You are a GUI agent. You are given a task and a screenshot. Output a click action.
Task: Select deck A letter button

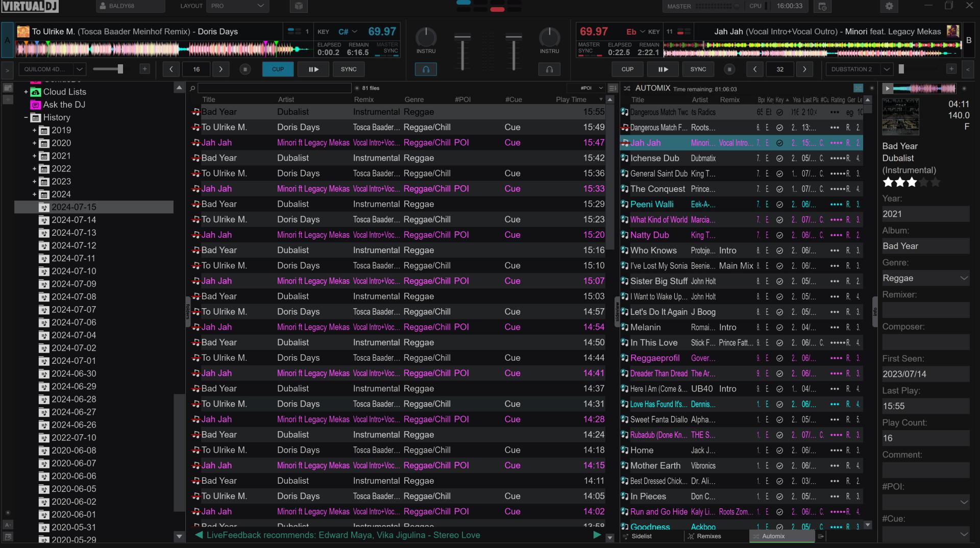pyautogui.click(x=7, y=40)
